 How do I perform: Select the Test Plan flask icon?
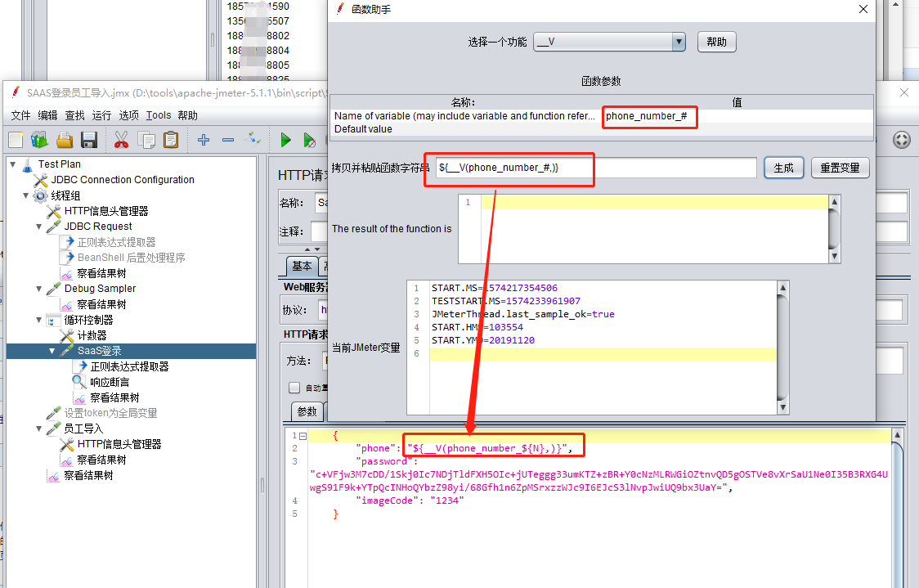(28, 164)
